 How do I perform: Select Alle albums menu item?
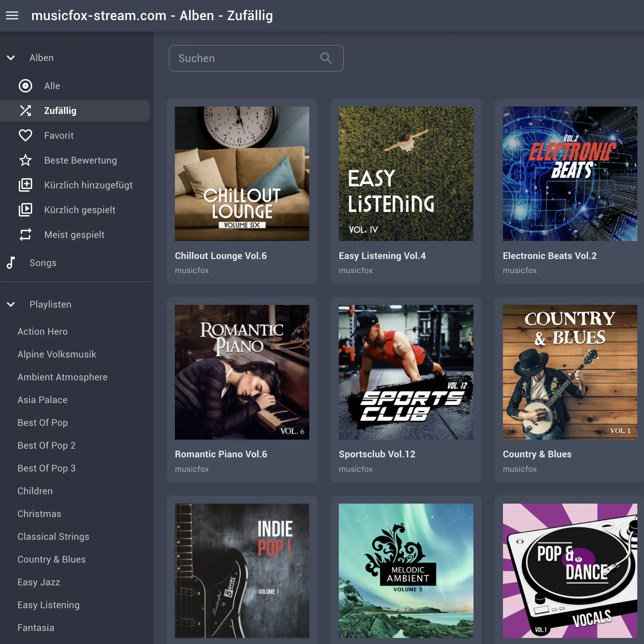(75, 86)
